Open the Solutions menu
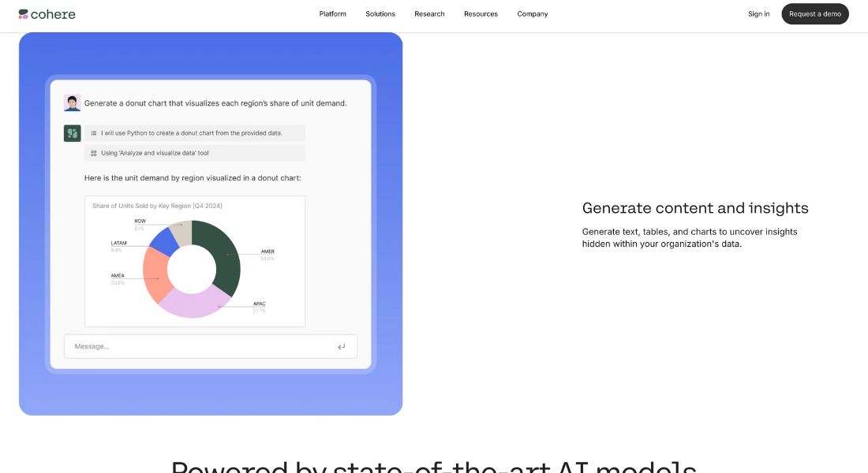The image size is (868, 473). pyautogui.click(x=380, y=14)
